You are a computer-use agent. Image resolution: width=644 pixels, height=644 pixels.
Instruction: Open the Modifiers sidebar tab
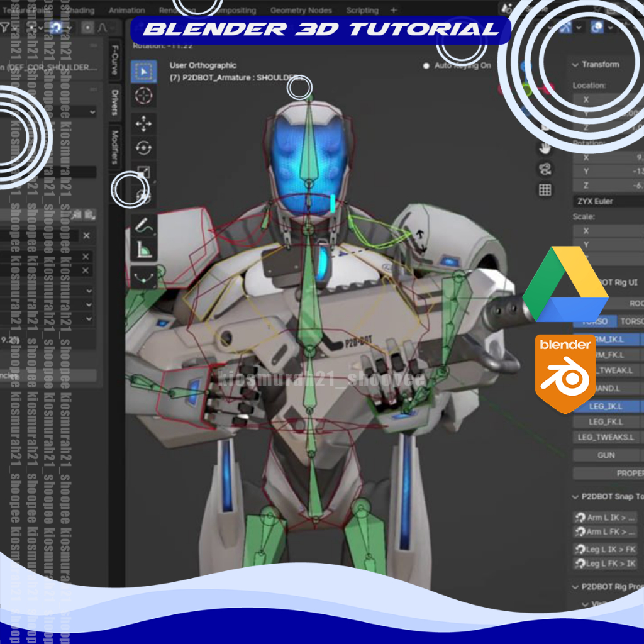(x=115, y=147)
